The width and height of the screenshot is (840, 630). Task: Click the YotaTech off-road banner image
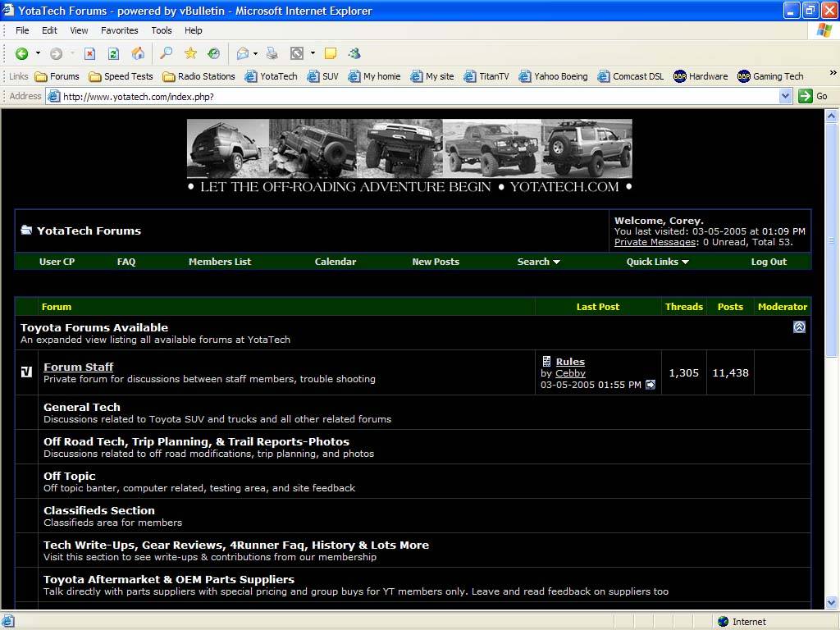[409, 156]
